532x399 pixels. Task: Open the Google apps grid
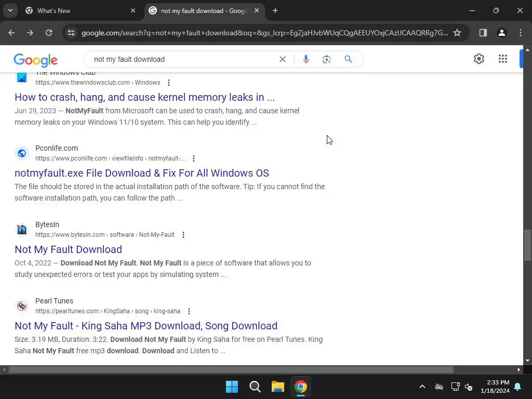pyautogui.click(x=503, y=59)
